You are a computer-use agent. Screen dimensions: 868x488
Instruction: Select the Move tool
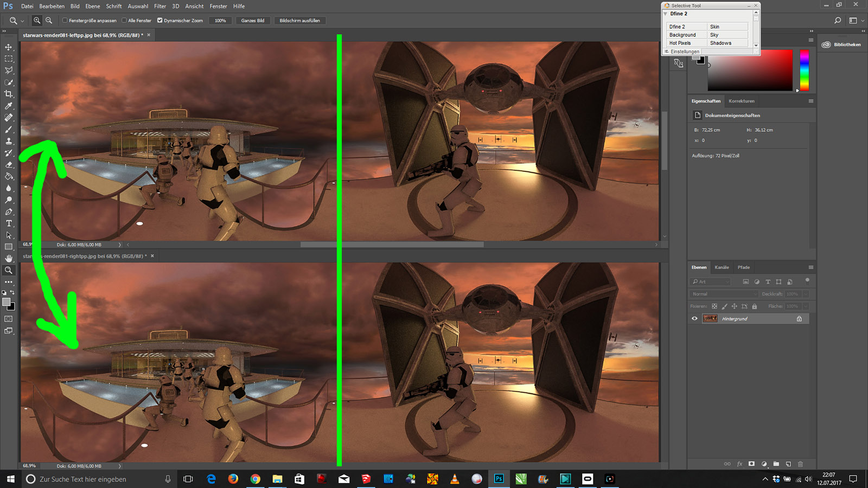9,47
